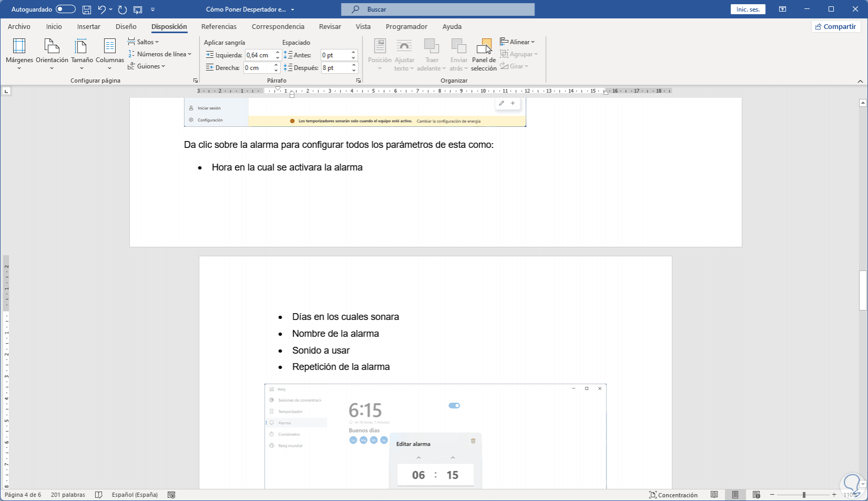
Task: Select the Tamaño paper size icon
Action: (81, 47)
